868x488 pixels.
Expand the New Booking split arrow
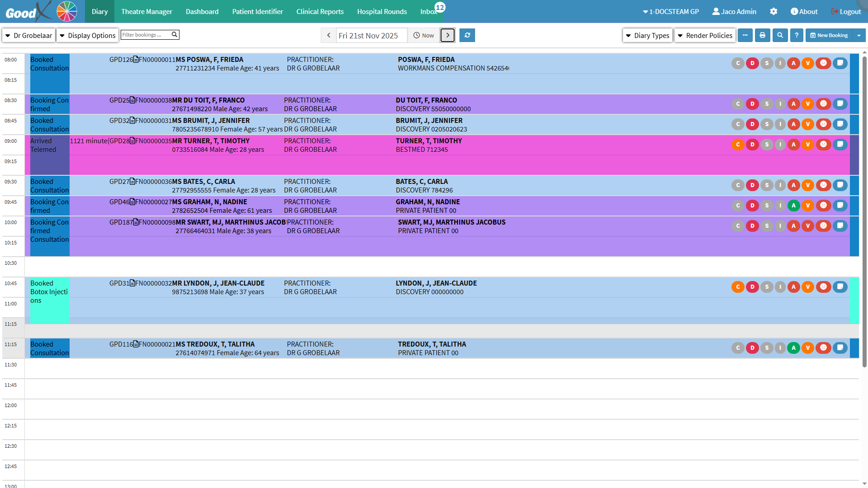pyautogui.click(x=859, y=35)
